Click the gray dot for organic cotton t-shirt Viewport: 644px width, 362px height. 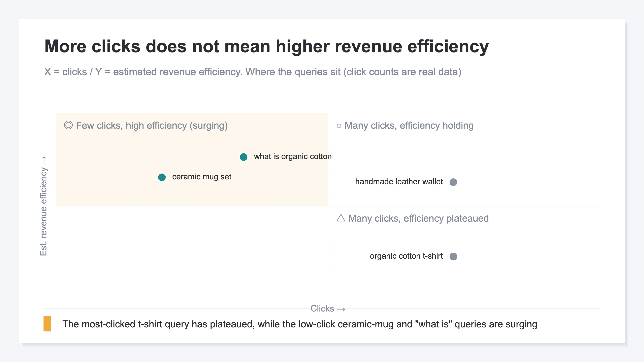point(453,256)
